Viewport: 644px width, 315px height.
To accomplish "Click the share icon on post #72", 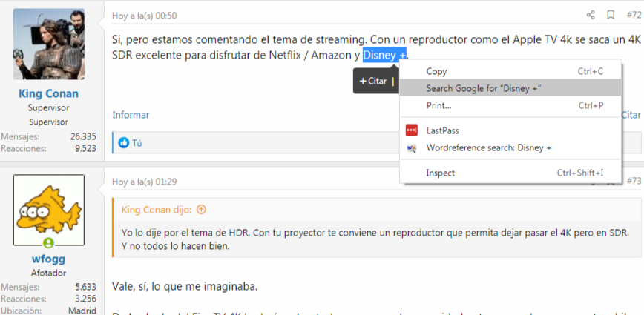I will [591, 15].
